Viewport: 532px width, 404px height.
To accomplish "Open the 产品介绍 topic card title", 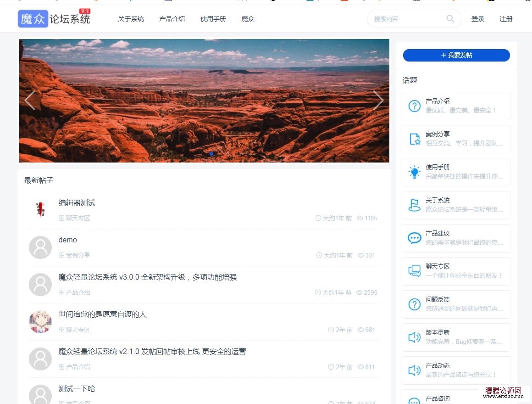I will (x=438, y=101).
